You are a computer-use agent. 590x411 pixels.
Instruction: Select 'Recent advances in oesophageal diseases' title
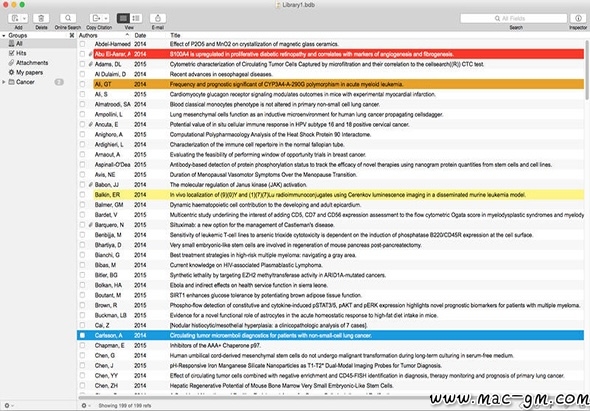pyautogui.click(x=221, y=74)
